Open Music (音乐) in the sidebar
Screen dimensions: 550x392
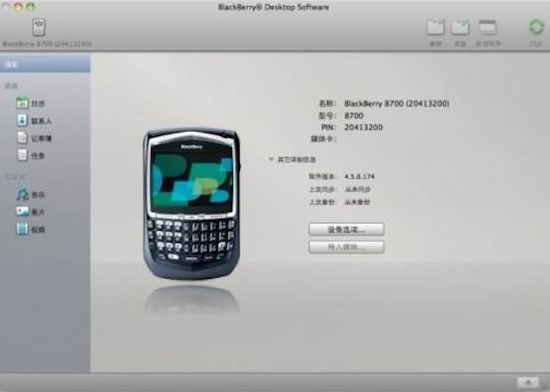(x=31, y=195)
